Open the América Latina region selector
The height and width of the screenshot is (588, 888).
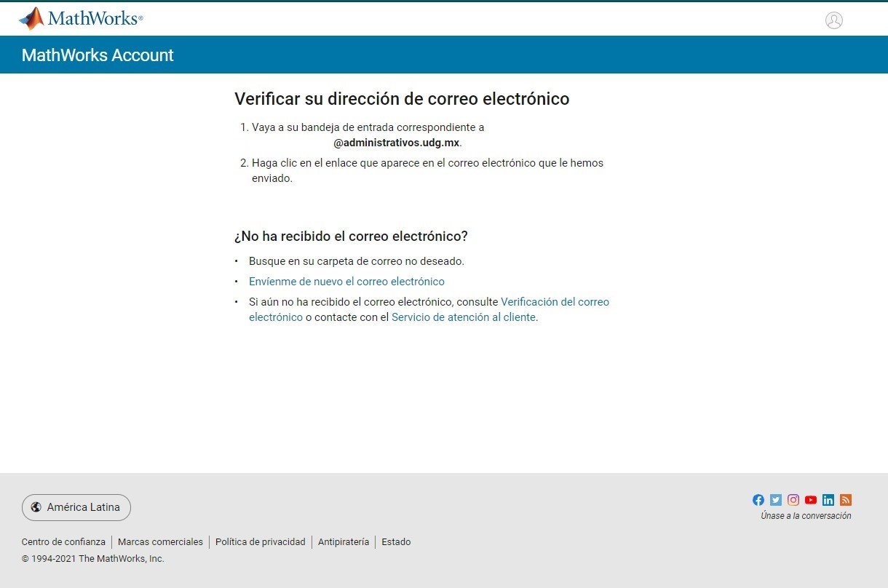coord(76,507)
